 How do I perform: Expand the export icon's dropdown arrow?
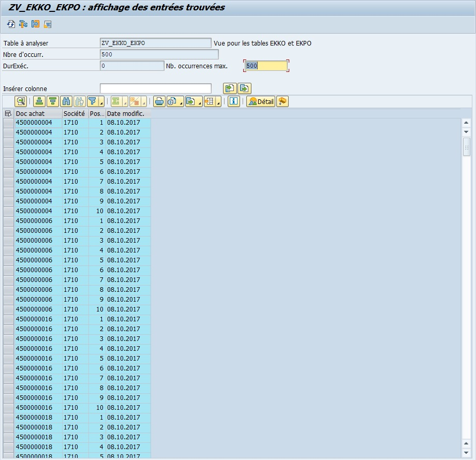pyautogui.click(x=200, y=103)
